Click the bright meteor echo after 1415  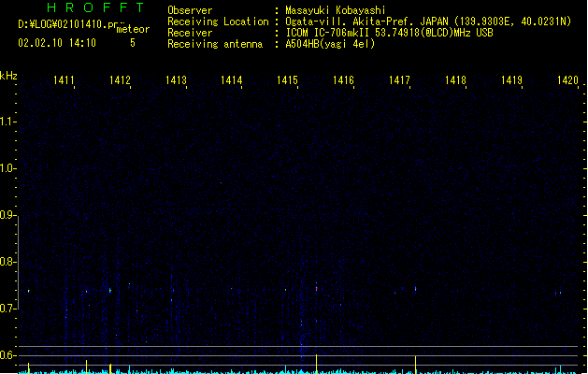point(317,288)
